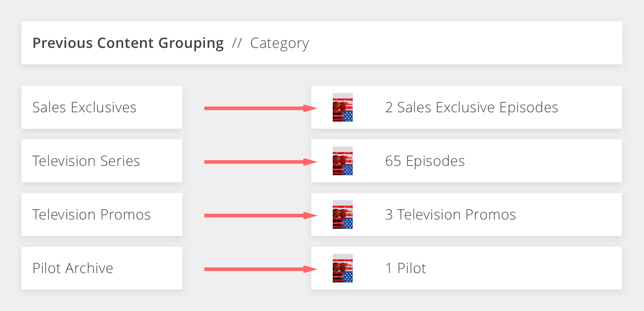
Task: Click the red arrow from Sales Exclusives
Action: tap(260, 108)
